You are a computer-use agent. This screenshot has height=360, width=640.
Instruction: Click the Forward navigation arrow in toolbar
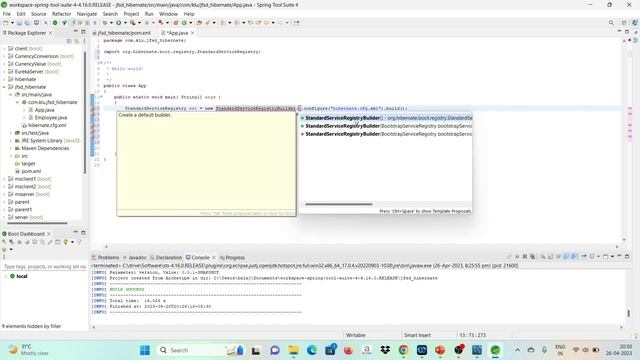[x=280, y=22]
